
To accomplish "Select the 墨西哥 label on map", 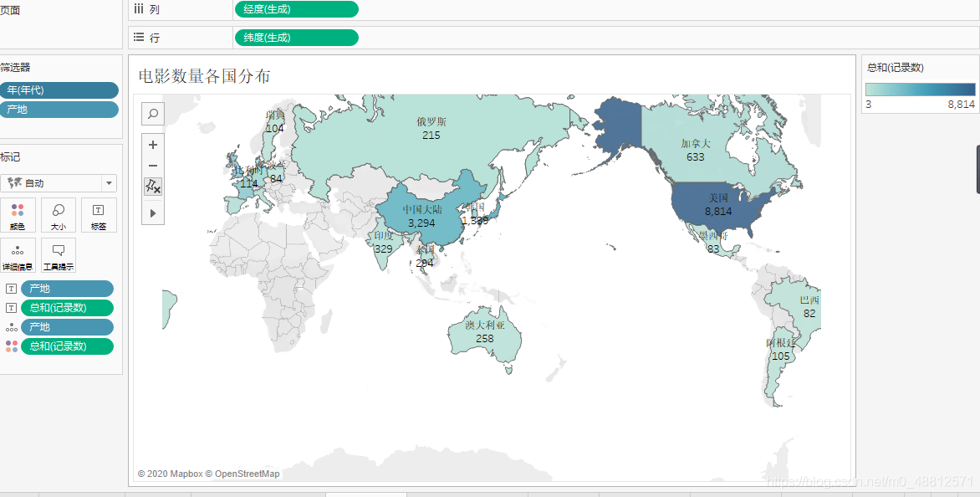I will click(x=712, y=236).
